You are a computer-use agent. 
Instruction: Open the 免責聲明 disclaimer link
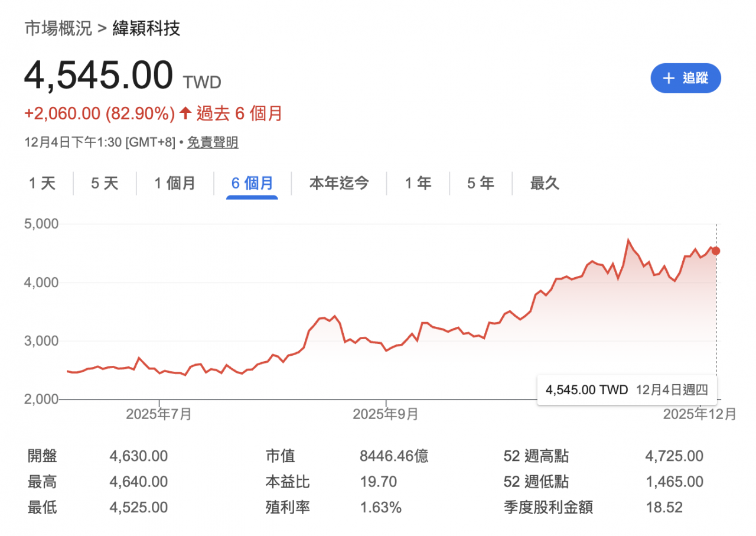coord(213,142)
